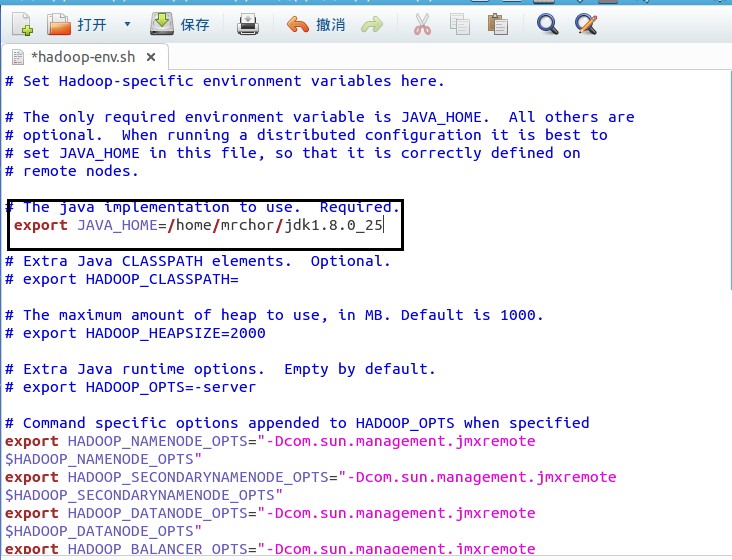Click the '# export HADOOP_HEAPSIZE=2000' line
The width and height of the screenshot is (732, 560).
click(x=135, y=333)
